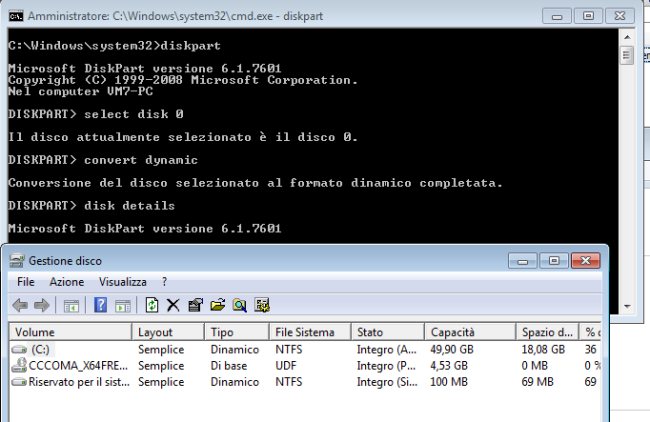
Task: Sort by the Stato column header
Action: coord(388,332)
